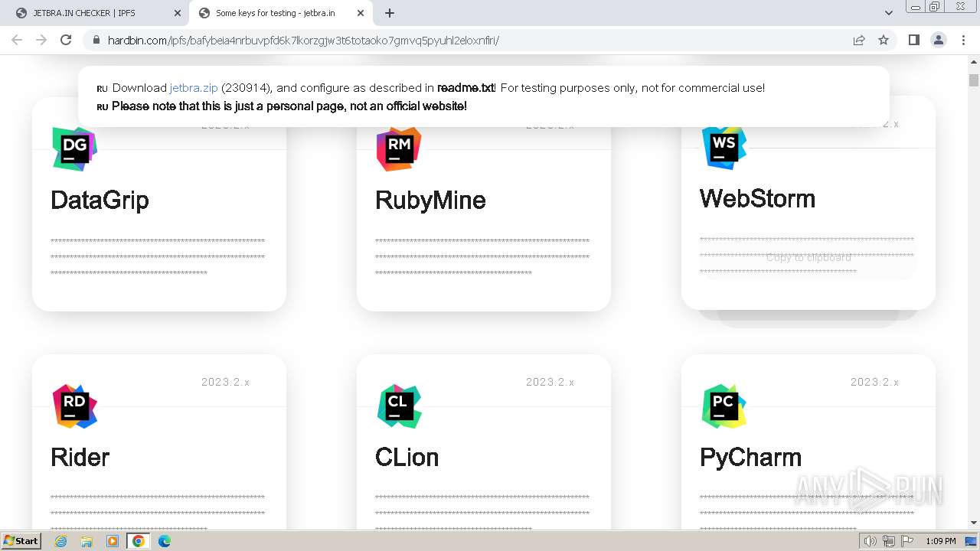This screenshot has width=980, height=551.
Task: Open Microsoft Edge from the taskbar
Action: point(165,541)
